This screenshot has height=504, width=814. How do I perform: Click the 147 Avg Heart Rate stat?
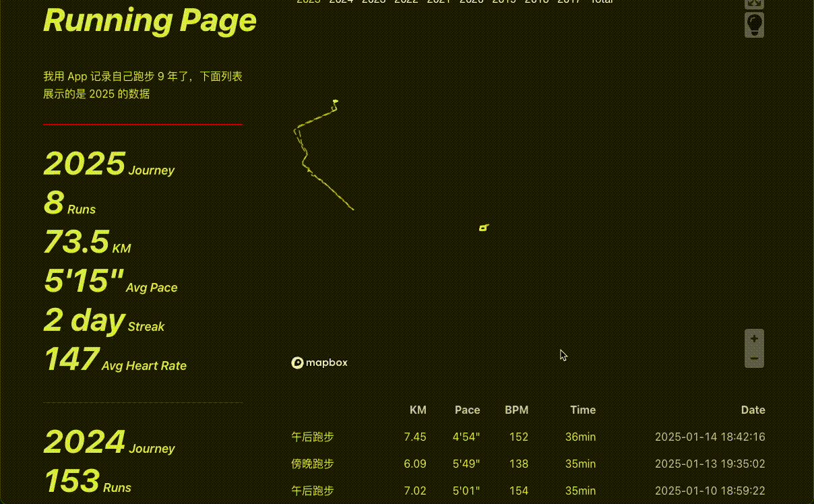point(115,360)
